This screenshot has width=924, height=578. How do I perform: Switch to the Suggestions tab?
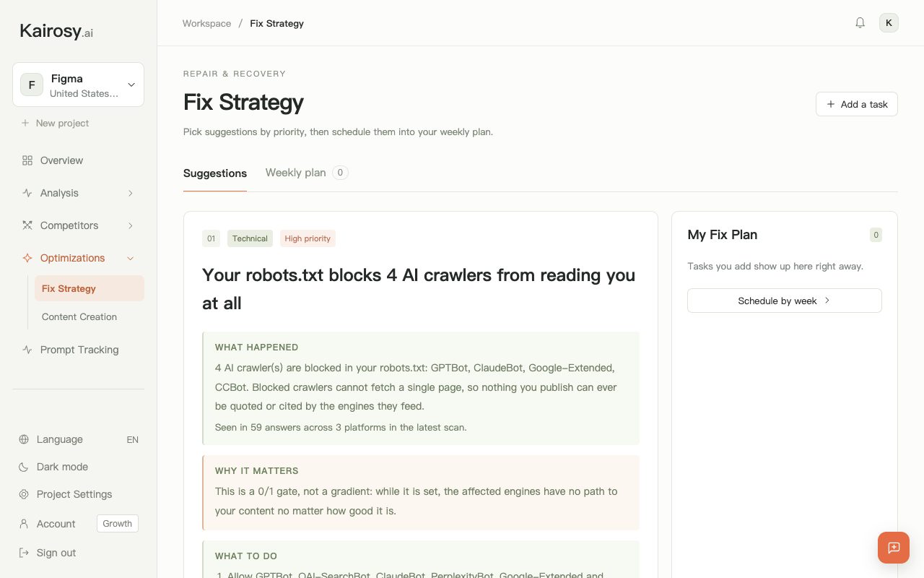(215, 173)
